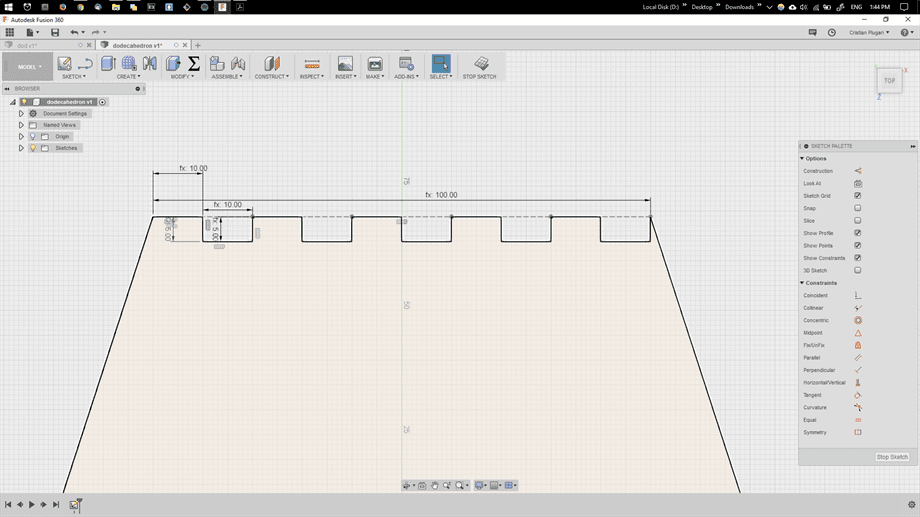Apply the Perpendicular constraint
The height and width of the screenshot is (517, 920).
point(858,370)
